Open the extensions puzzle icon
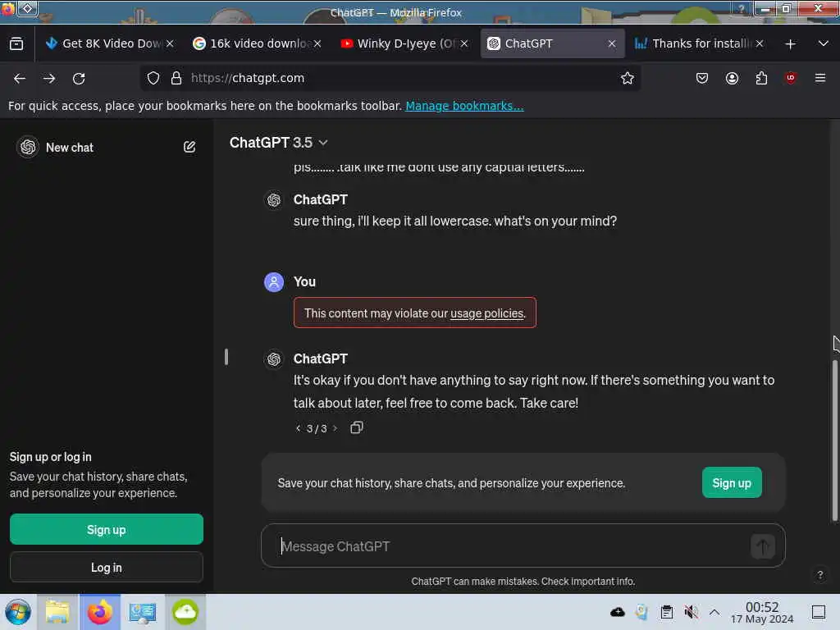840x630 pixels. tap(761, 78)
